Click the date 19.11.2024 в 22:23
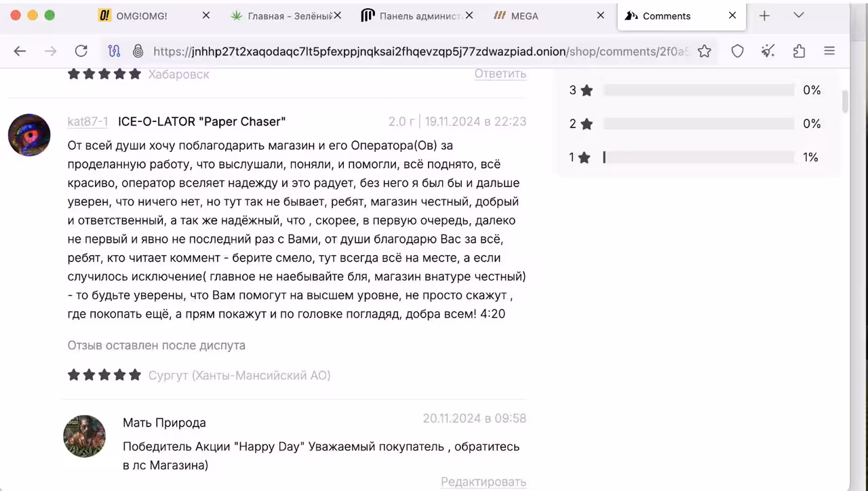Screen dimensions: 868x491 click(476, 121)
